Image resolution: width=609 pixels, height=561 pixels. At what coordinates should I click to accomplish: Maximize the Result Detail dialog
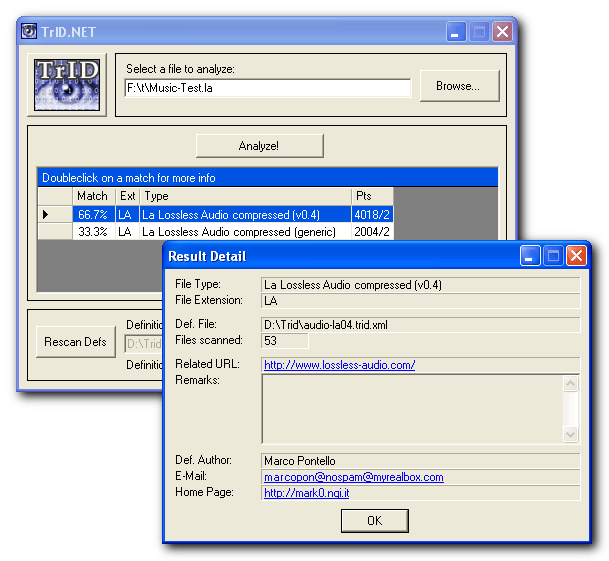coord(553,256)
